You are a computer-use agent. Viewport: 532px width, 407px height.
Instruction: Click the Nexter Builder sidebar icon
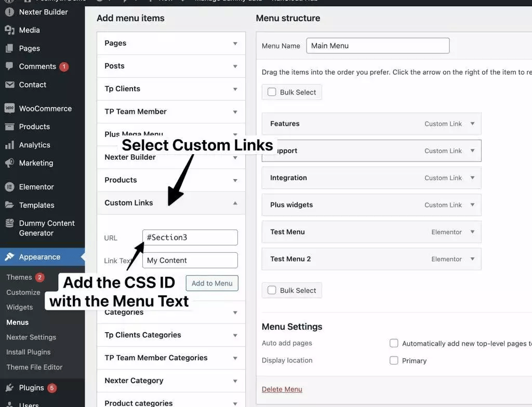[x=9, y=12]
